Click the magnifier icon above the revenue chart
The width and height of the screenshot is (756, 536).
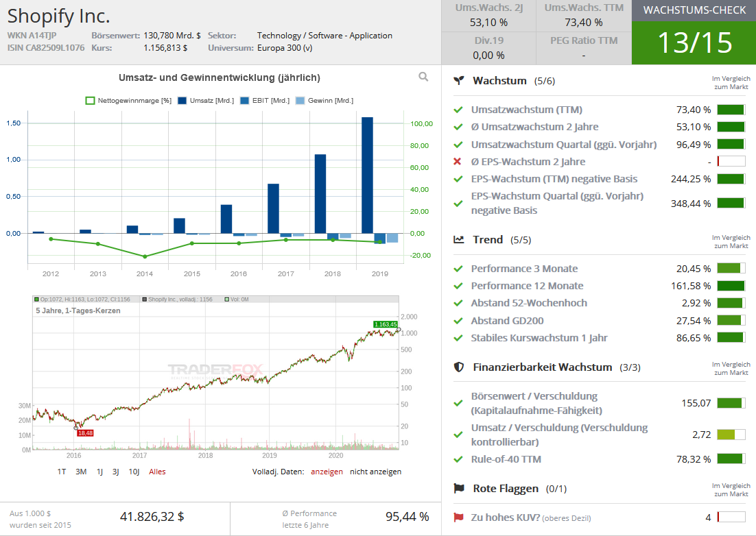point(423,77)
